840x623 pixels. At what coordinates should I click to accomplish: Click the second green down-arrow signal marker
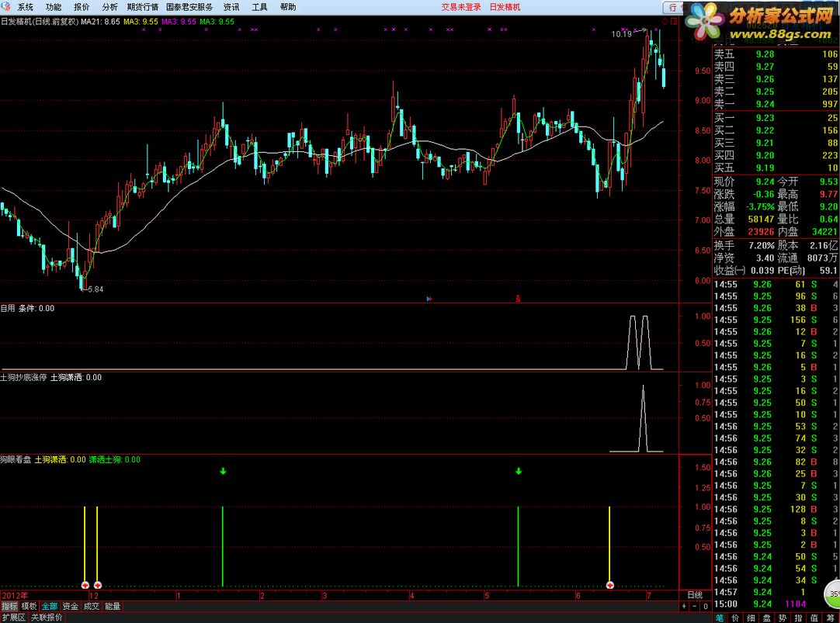click(x=519, y=471)
